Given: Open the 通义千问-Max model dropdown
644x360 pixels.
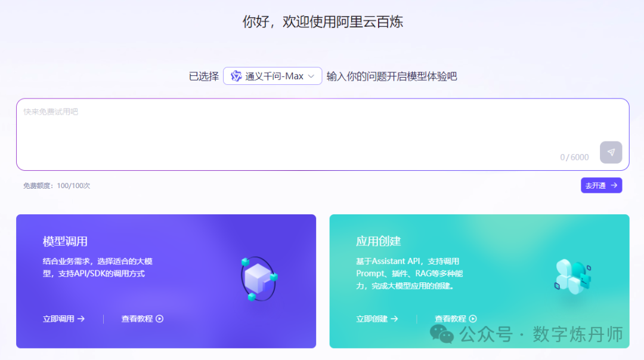Looking at the screenshot, I should click(273, 76).
